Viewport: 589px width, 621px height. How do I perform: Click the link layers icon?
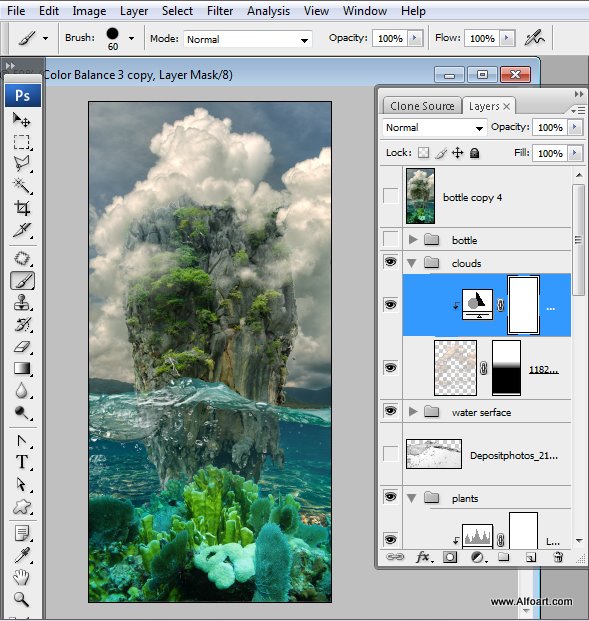click(395, 557)
